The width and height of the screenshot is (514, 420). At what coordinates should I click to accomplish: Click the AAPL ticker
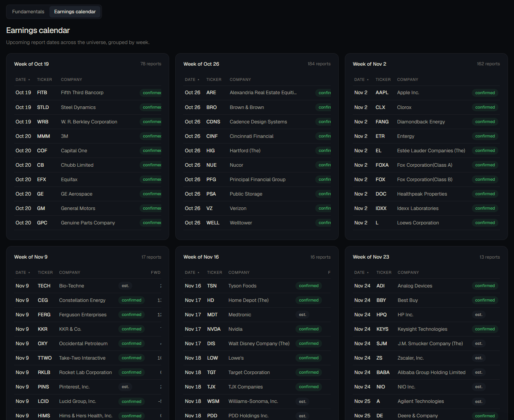point(382,93)
